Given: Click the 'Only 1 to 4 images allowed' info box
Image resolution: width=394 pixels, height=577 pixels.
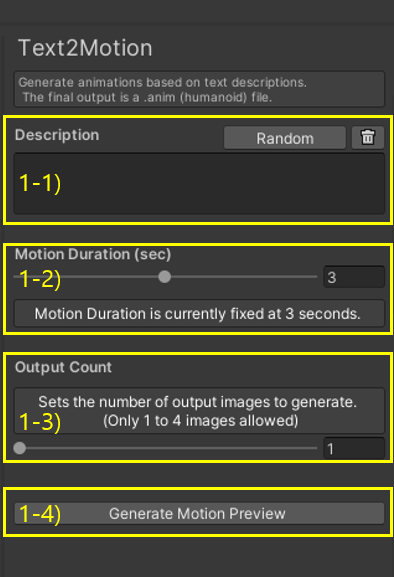Looking at the screenshot, I should coord(199,411).
